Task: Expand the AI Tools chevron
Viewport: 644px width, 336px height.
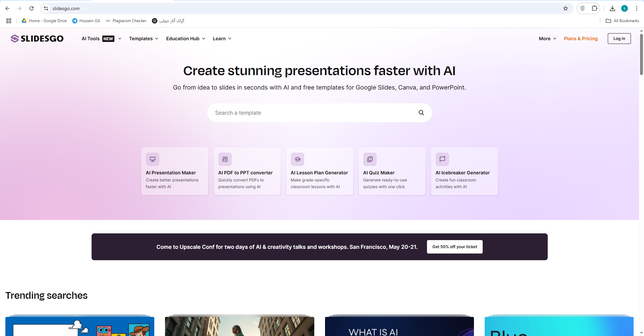Action: [x=120, y=39]
